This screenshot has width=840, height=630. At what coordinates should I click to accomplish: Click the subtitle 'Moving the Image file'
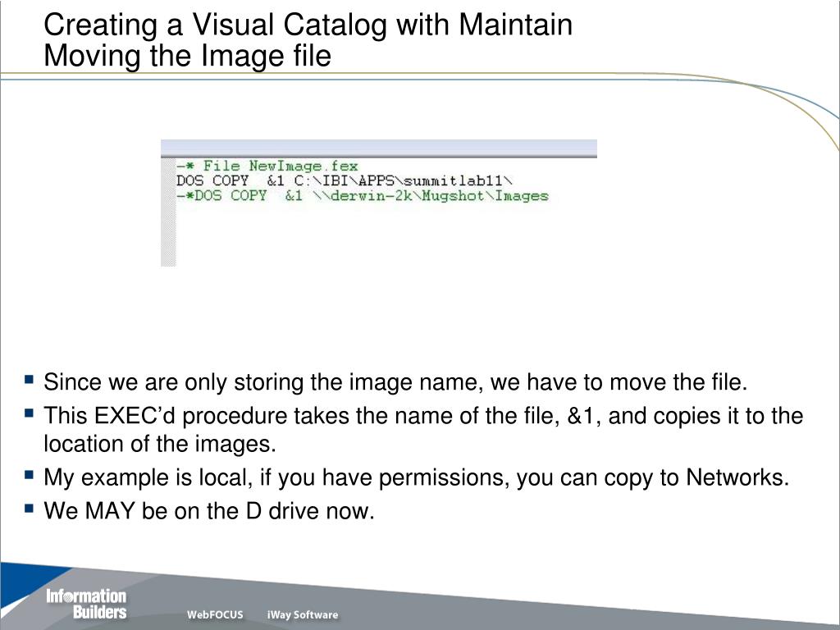click(x=188, y=56)
